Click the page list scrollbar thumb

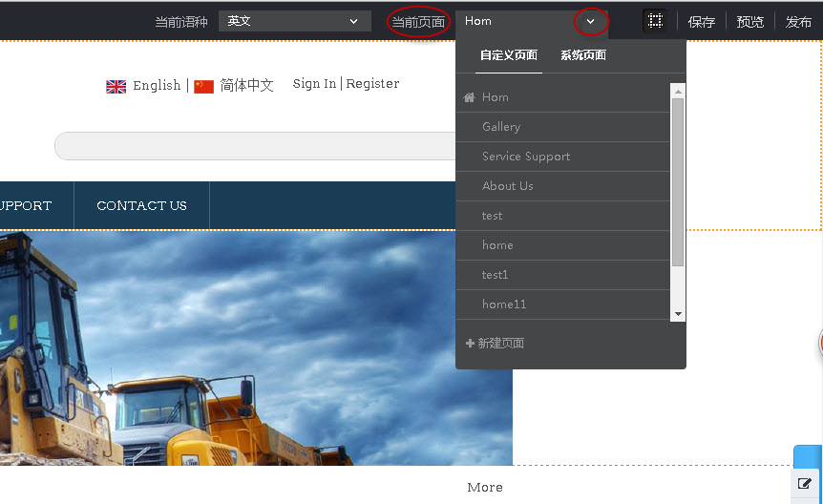coord(678,181)
